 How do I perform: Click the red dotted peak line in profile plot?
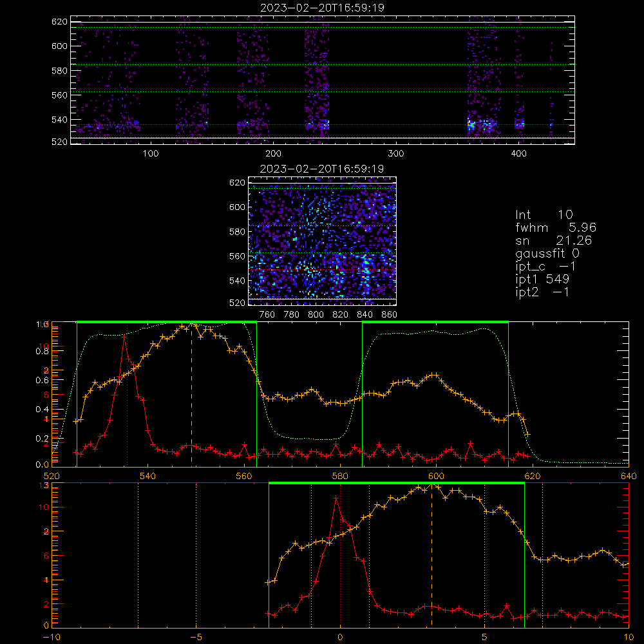tap(128, 394)
